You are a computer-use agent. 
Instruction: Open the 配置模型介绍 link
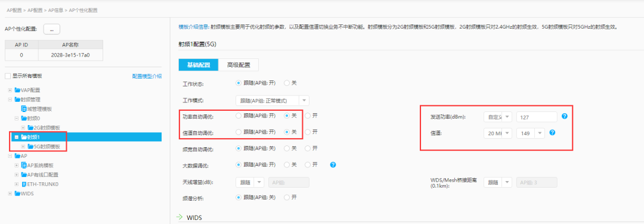click(147, 76)
